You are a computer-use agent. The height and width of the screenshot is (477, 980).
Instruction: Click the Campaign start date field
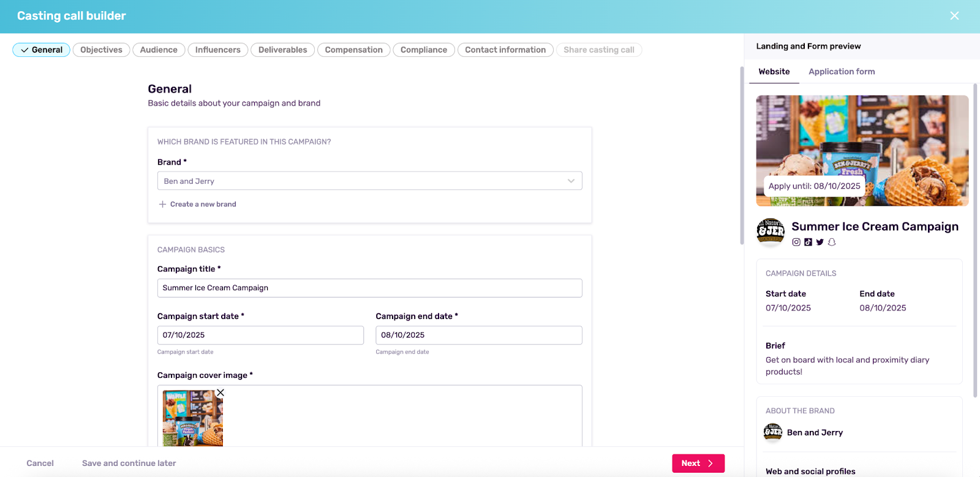[x=260, y=336]
